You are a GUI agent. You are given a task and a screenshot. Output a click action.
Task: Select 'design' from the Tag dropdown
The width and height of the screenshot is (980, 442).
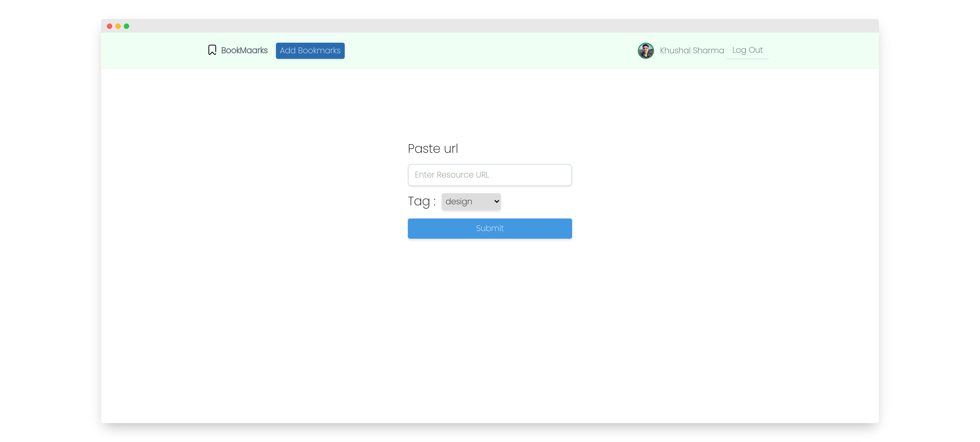(471, 202)
